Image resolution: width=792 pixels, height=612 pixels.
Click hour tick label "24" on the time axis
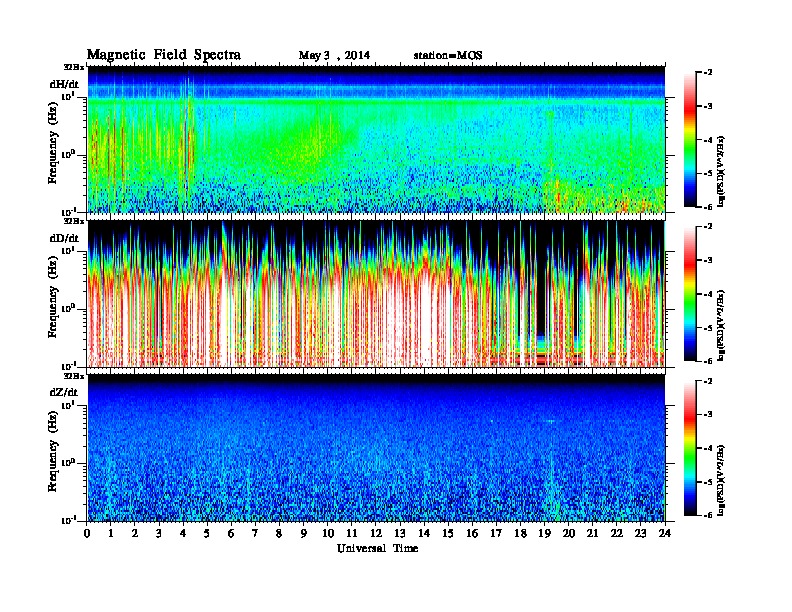pyautogui.click(x=665, y=534)
